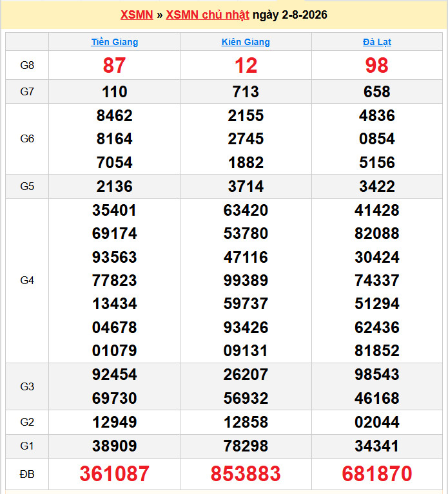Select G4 number 82088

(x=376, y=233)
